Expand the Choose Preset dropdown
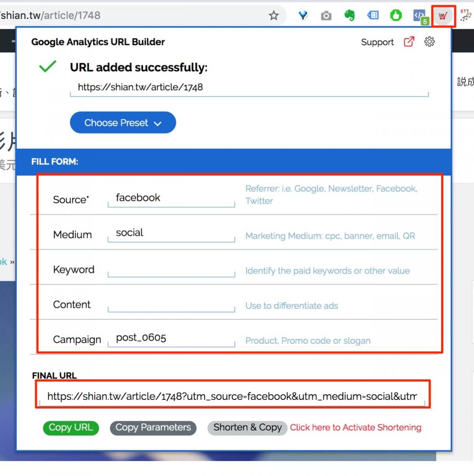Image resolution: width=474 pixels, height=476 pixels. 123,123
